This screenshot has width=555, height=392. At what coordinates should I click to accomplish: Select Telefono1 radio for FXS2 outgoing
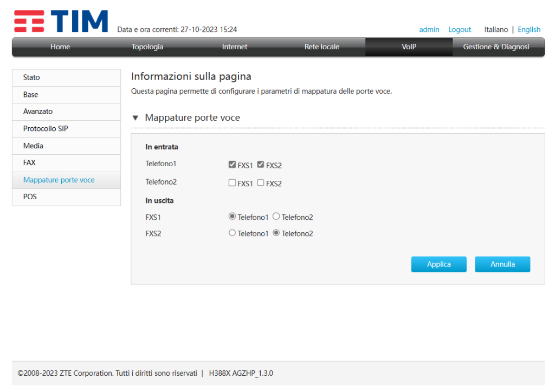click(x=232, y=233)
